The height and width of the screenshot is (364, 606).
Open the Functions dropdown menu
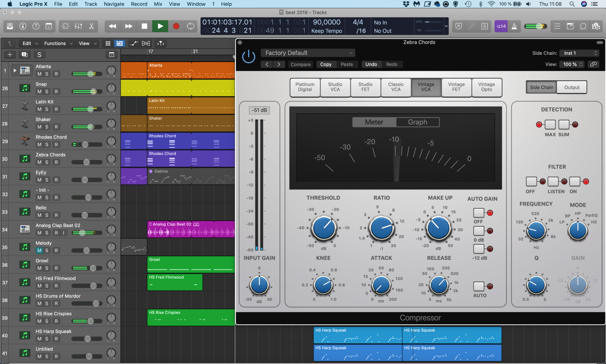(58, 43)
